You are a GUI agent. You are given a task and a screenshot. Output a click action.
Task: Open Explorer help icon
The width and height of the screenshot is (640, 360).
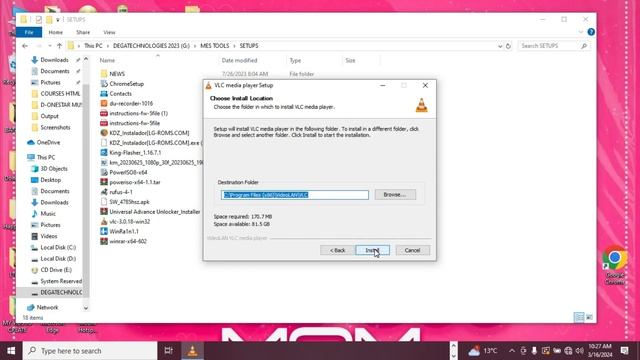click(591, 32)
